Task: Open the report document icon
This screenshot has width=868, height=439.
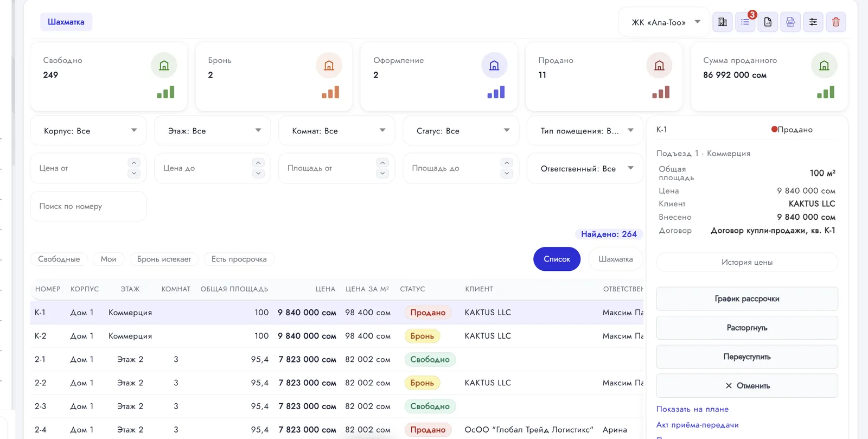Action: [x=768, y=22]
